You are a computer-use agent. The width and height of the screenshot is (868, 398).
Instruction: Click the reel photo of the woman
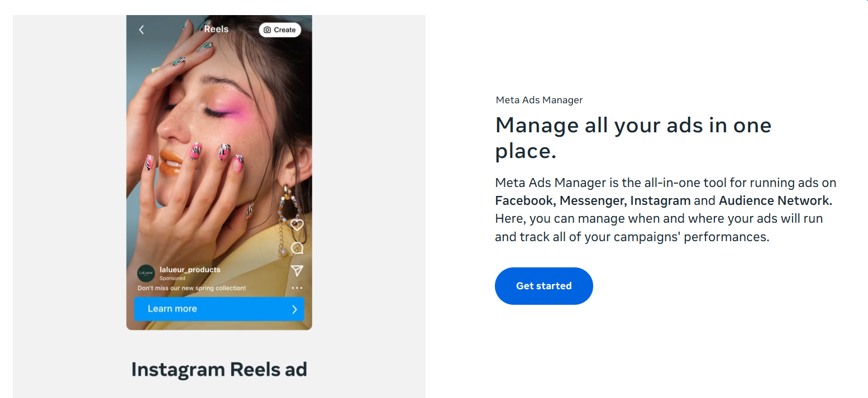[x=212, y=140]
